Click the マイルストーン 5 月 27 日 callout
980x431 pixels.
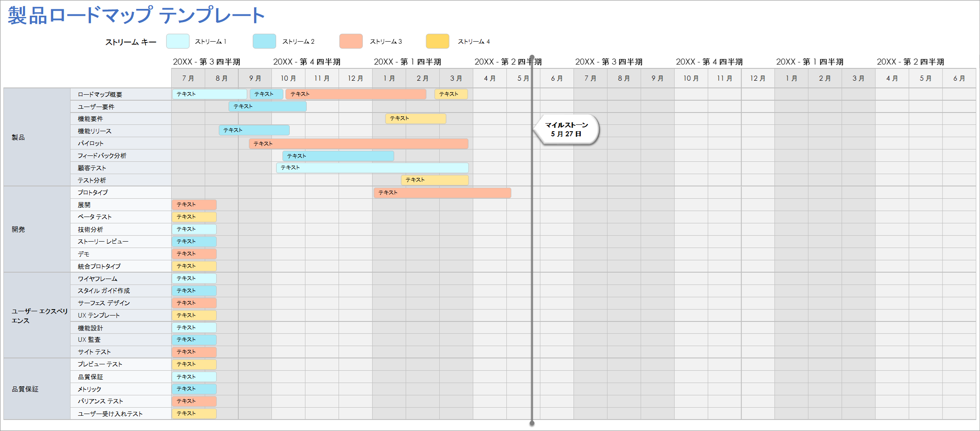(x=566, y=130)
